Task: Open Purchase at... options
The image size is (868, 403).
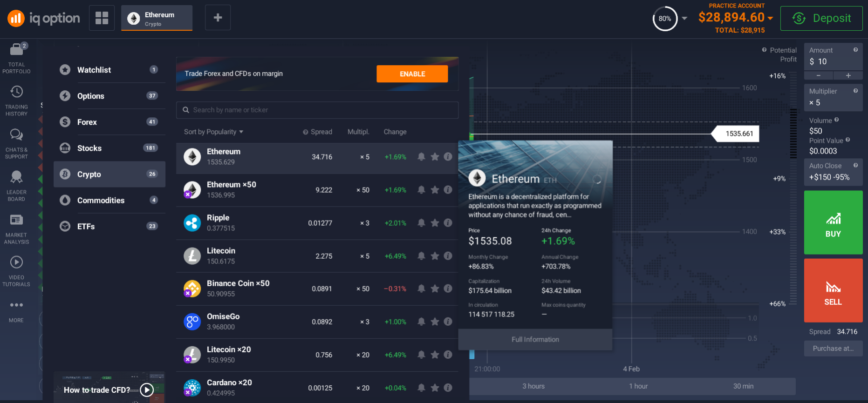Action: (833, 348)
